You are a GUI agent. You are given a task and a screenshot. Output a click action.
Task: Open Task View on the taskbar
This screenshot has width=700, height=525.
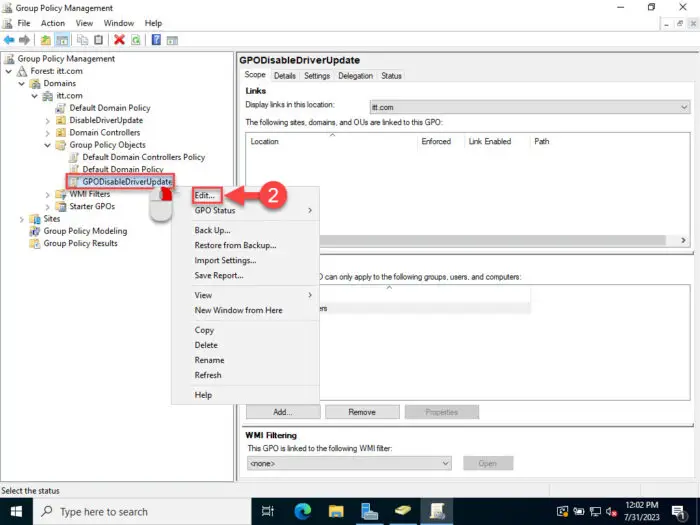(267, 512)
